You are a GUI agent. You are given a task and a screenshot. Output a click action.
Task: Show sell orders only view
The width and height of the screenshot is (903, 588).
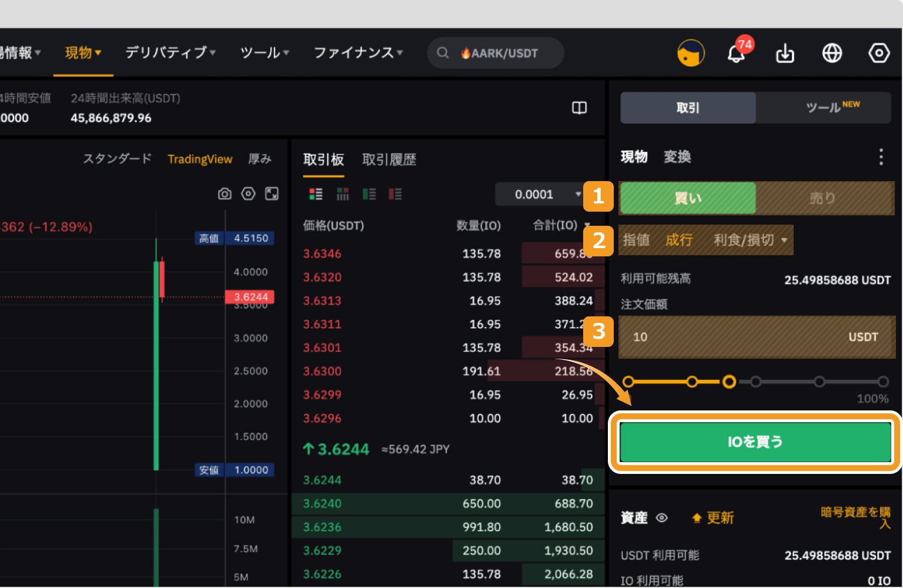click(x=395, y=194)
